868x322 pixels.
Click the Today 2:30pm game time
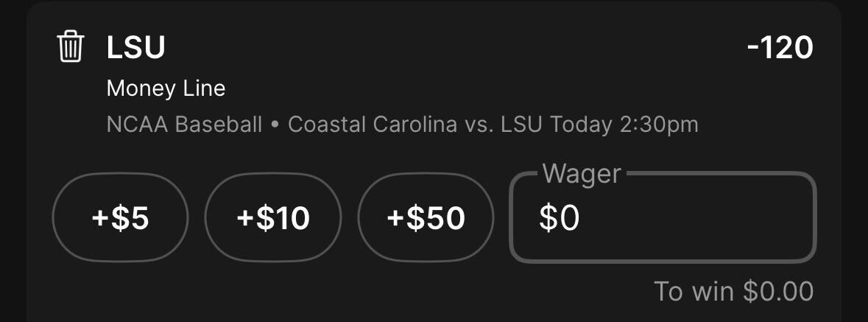624,125
